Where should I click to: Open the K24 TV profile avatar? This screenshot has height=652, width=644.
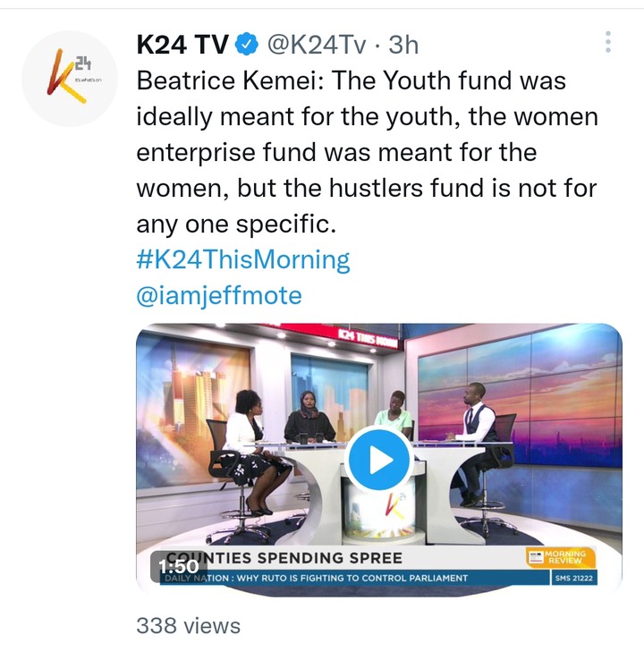[70, 79]
